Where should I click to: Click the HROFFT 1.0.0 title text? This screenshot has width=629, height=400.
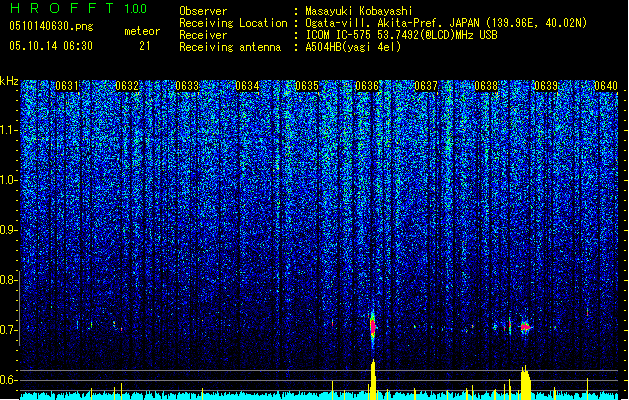coord(78,8)
